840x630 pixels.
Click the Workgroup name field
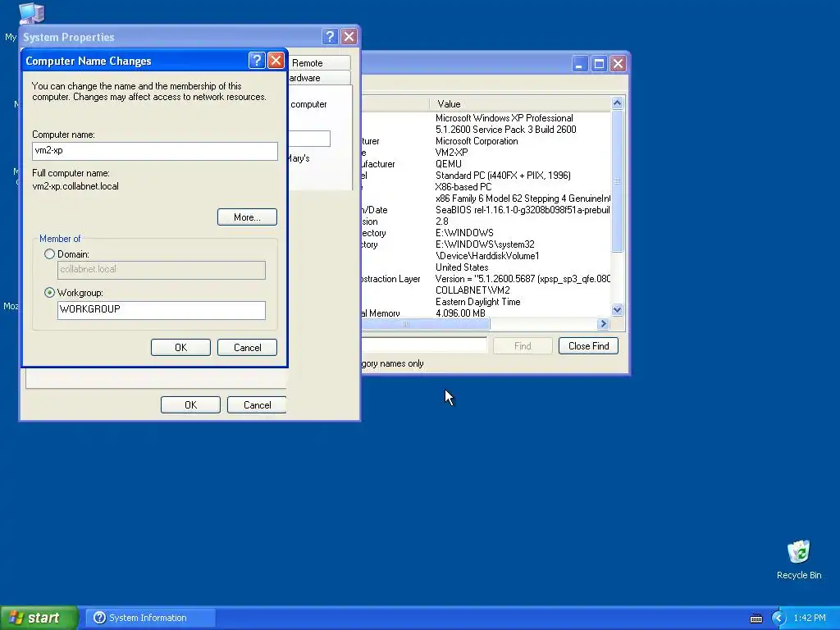click(x=162, y=310)
